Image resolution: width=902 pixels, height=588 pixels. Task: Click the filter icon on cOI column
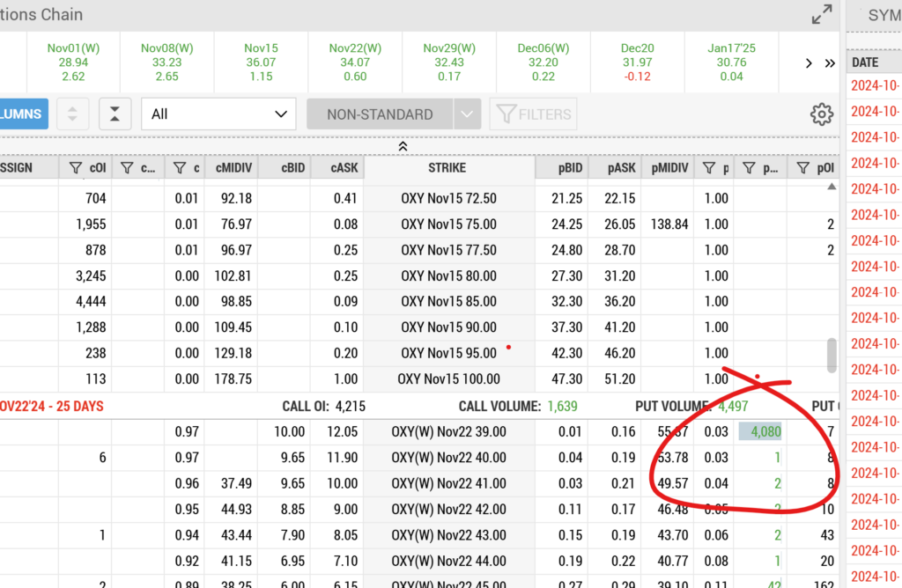(76, 168)
